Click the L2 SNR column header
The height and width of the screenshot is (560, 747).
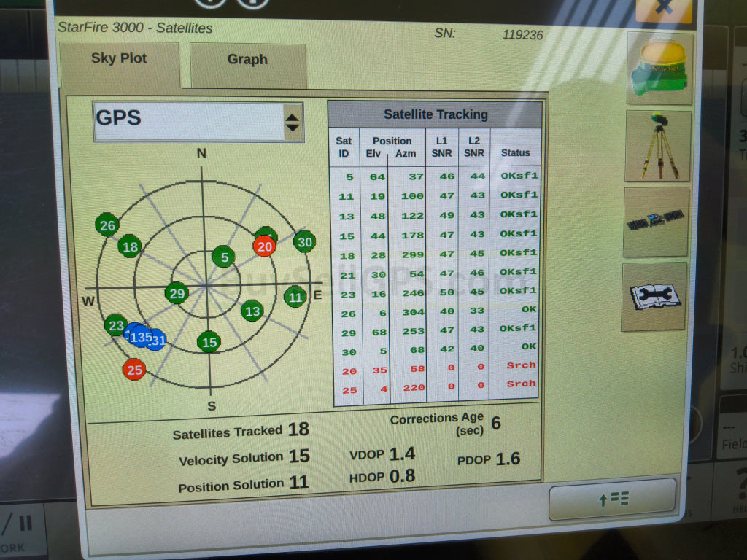[474, 147]
